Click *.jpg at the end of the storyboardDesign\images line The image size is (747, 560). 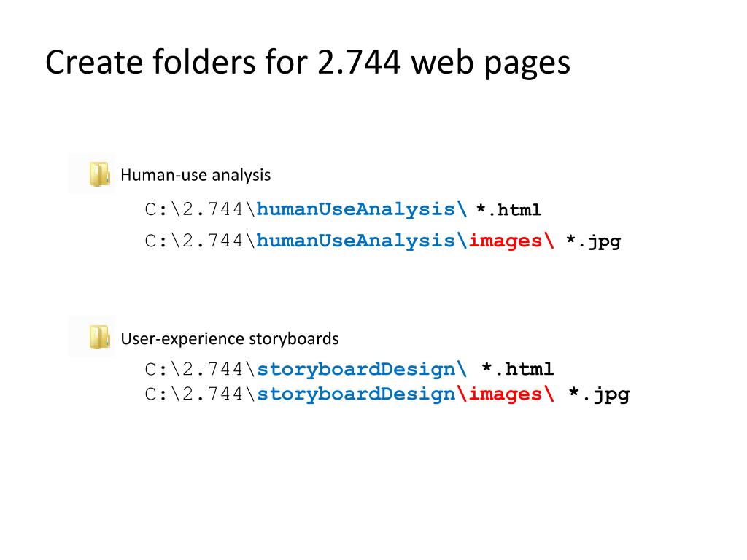(600, 395)
